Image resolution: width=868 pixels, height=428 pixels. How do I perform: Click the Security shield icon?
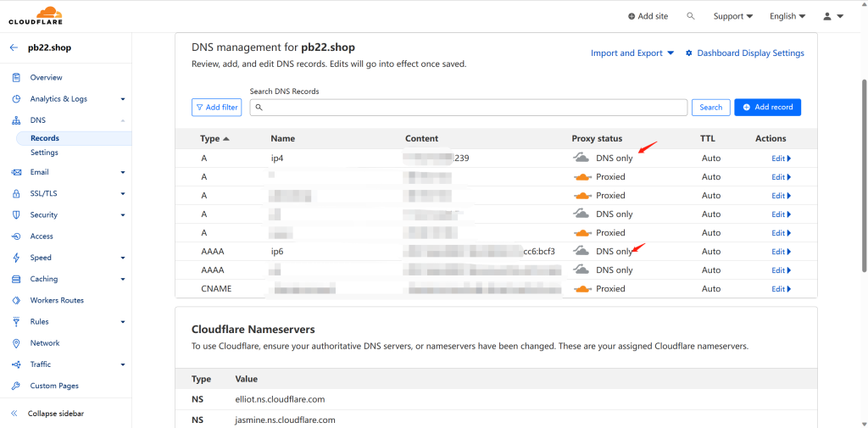point(17,214)
